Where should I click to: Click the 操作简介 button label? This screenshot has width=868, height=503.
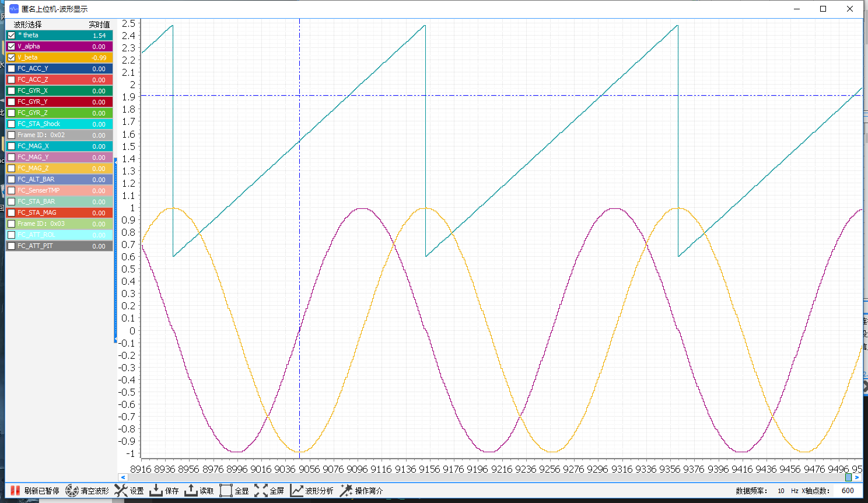click(x=369, y=491)
